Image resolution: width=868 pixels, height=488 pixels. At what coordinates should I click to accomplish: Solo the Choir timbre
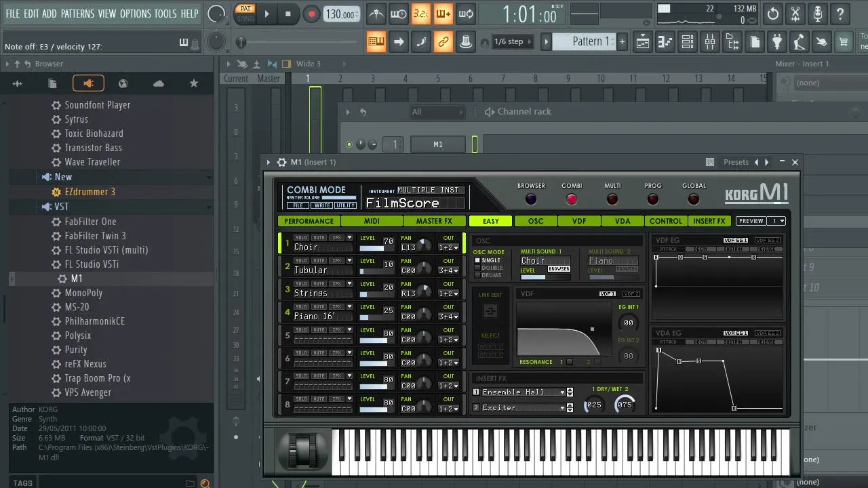coord(301,238)
